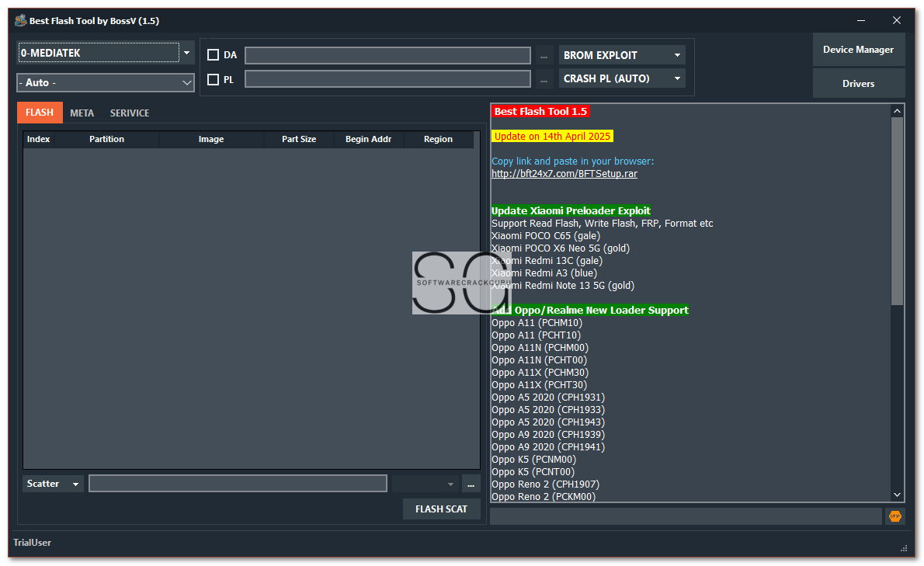Close the Best Flash Tool window
Screen dimensions: 924x566
tap(896, 21)
